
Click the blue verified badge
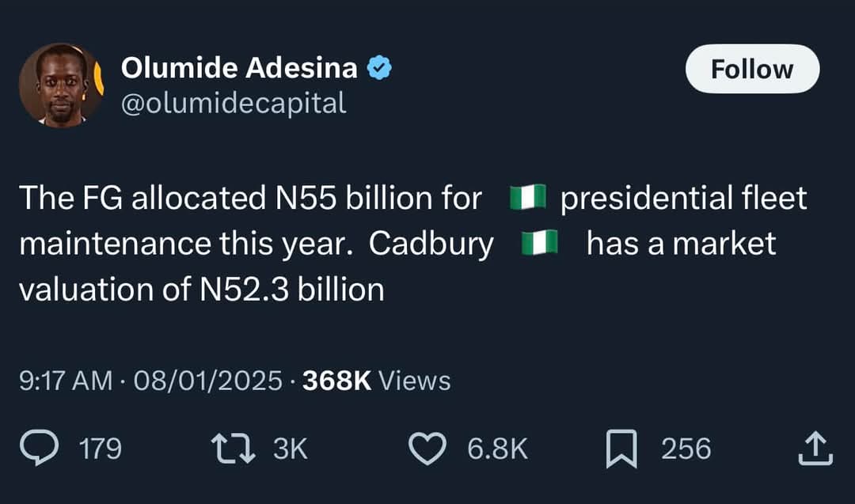(x=381, y=69)
